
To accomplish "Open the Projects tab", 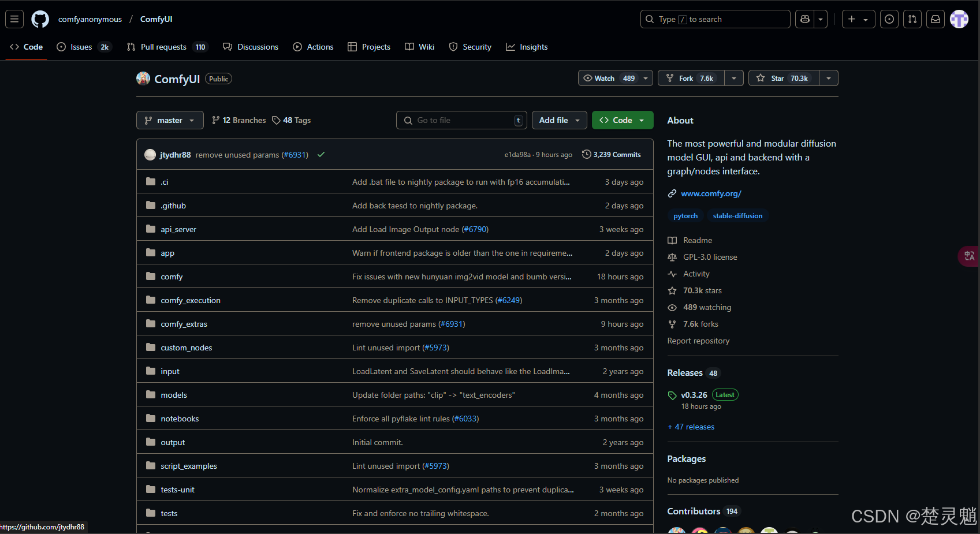I will pos(369,47).
